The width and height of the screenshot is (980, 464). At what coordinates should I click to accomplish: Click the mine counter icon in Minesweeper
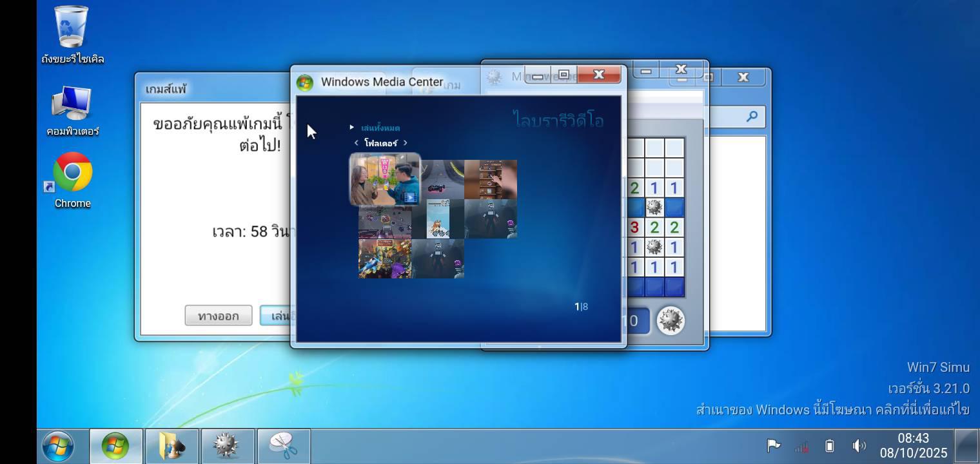point(671,320)
